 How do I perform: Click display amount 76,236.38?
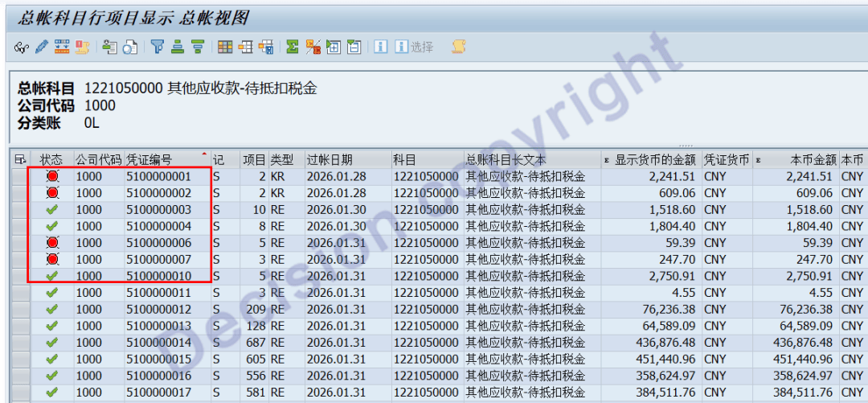pos(669,309)
